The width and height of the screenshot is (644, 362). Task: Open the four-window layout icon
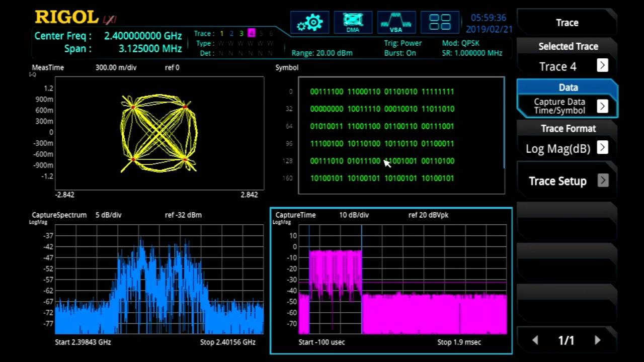tap(440, 23)
